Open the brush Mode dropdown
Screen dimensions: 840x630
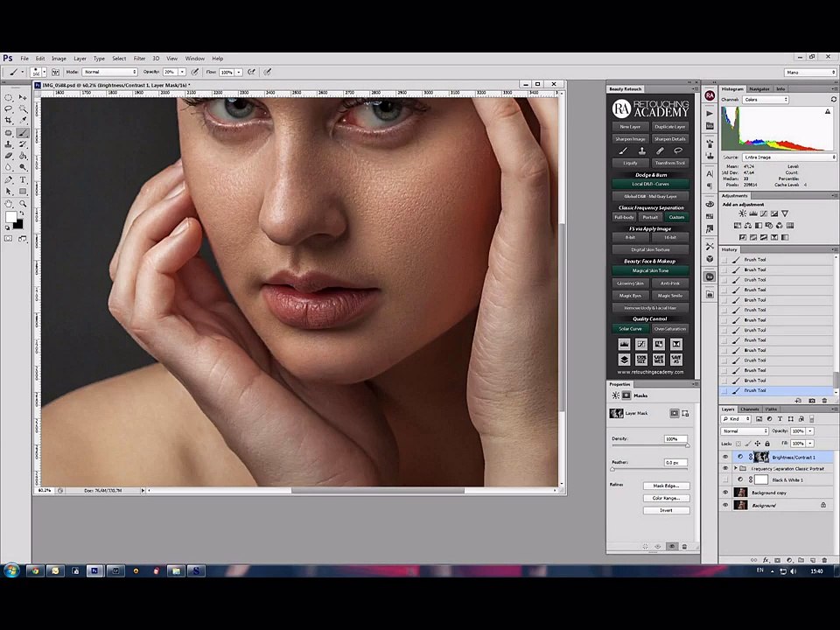click(x=110, y=72)
